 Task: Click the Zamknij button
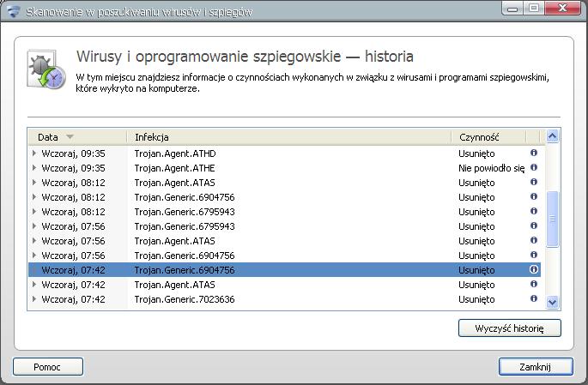(x=536, y=367)
